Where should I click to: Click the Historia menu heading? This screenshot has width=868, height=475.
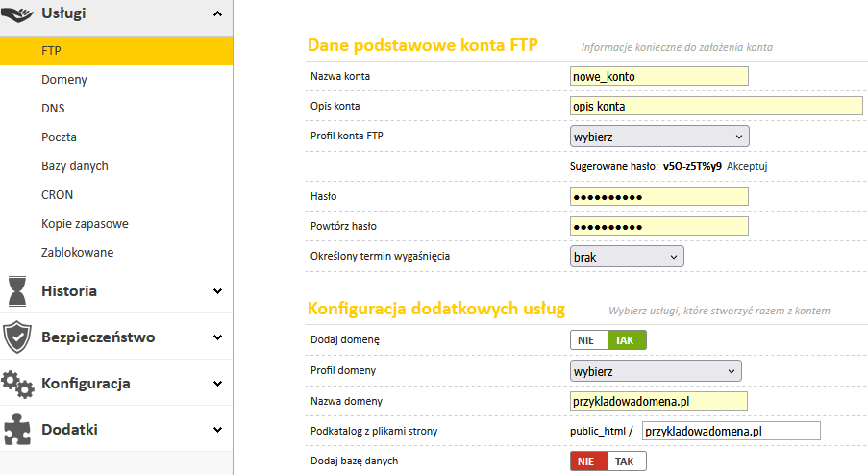click(x=69, y=291)
